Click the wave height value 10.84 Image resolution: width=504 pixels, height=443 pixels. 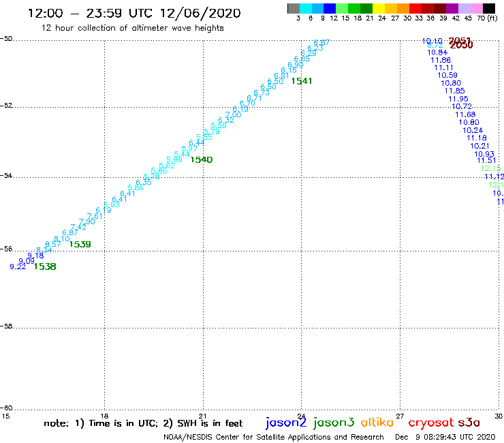[x=437, y=52]
